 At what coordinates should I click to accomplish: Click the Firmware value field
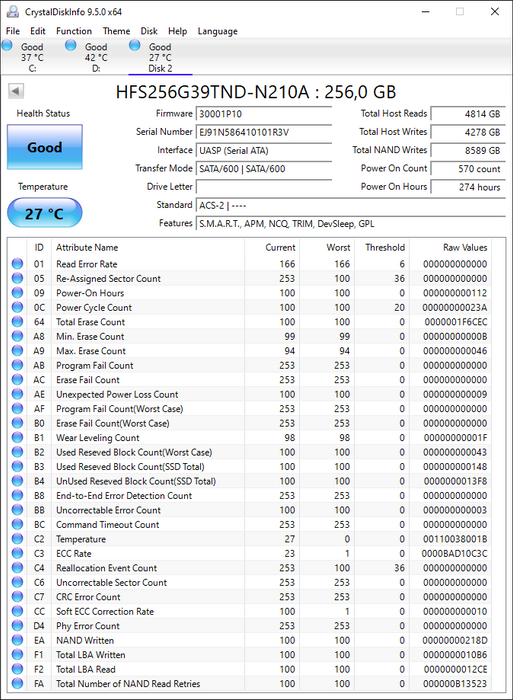[x=263, y=114]
